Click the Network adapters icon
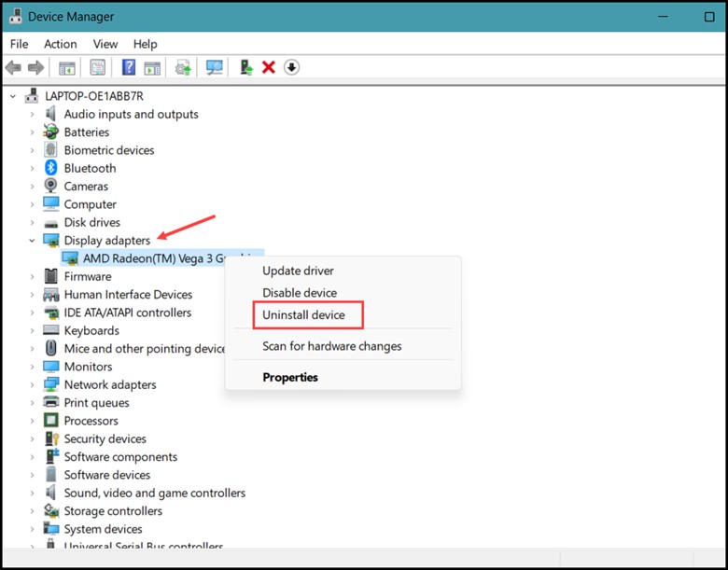 (50, 384)
